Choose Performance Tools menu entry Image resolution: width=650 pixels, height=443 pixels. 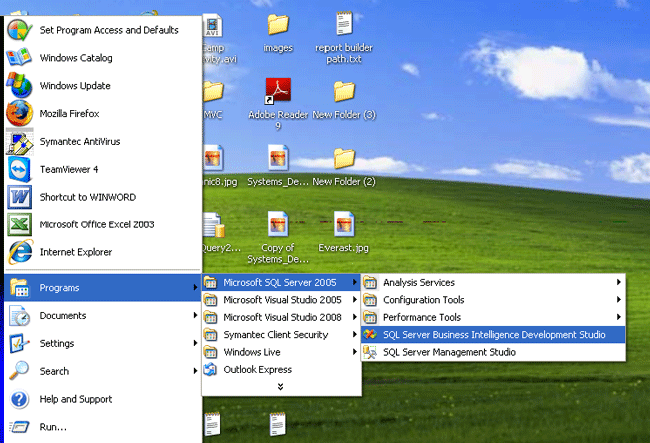493,317
